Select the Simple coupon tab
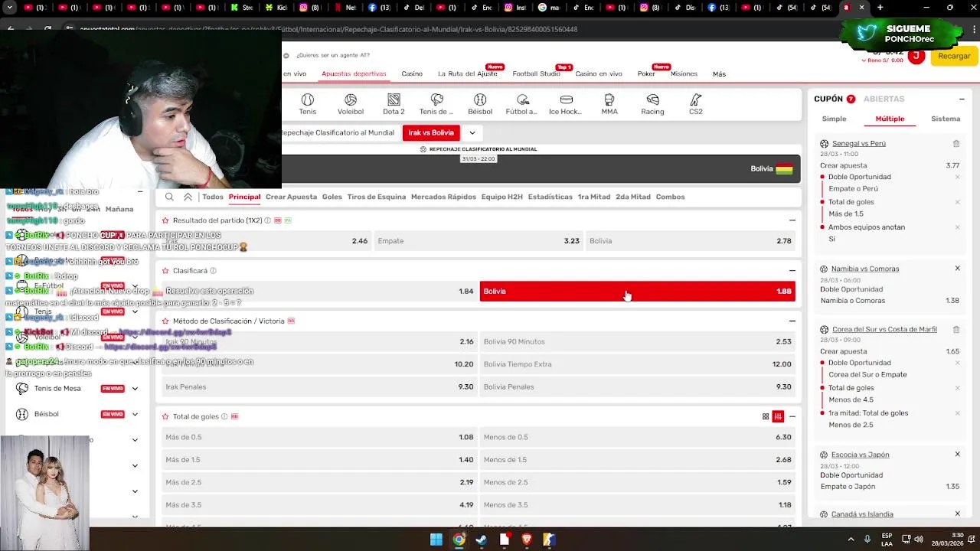The height and width of the screenshot is (551, 980). coord(834,119)
